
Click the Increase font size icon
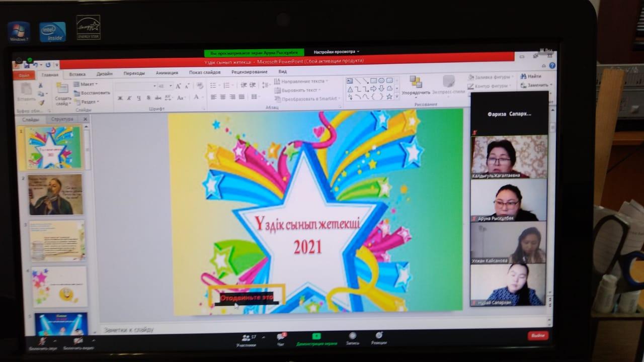tap(179, 86)
